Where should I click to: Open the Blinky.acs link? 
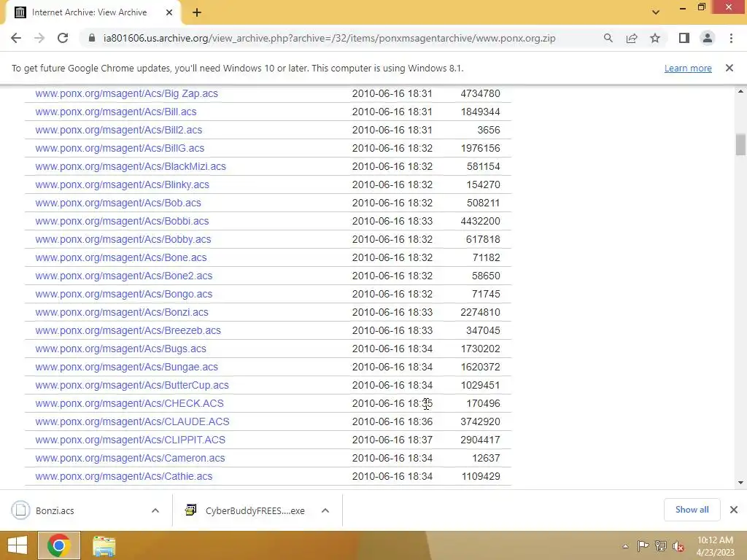click(x=122, y=184)
